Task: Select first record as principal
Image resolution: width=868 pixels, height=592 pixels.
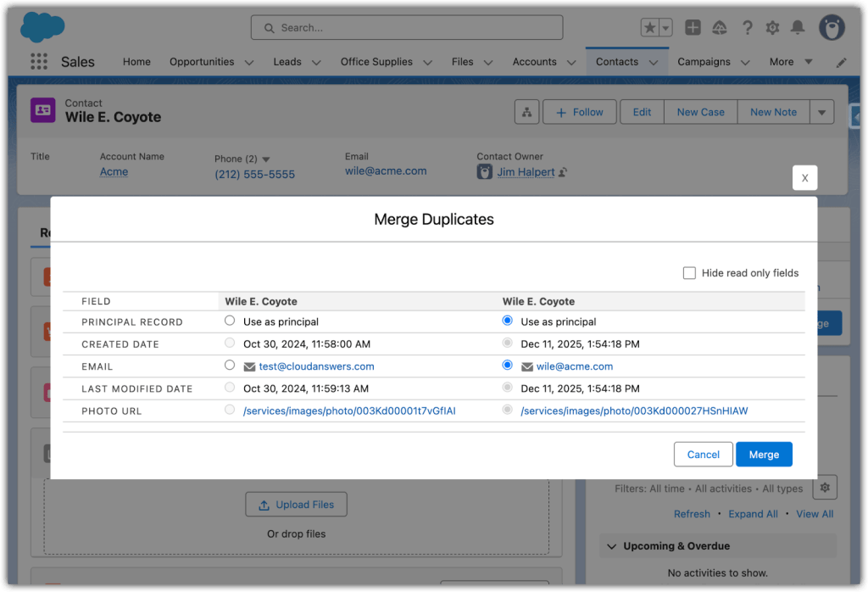Action: 230,321
